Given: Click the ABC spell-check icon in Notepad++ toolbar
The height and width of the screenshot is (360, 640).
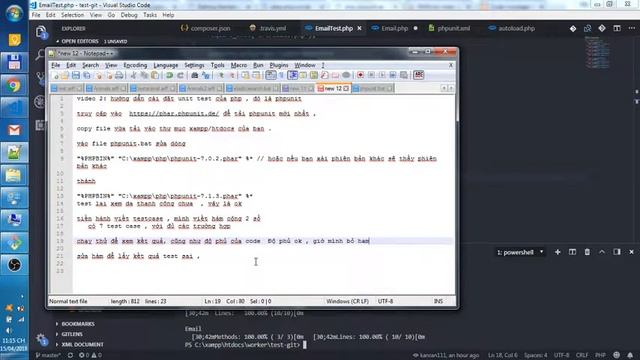Looking at the screenshot, I should (419, 76).
